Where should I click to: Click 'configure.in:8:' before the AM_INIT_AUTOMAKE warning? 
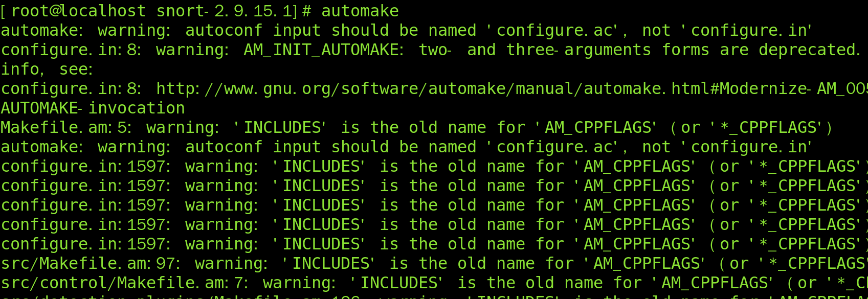tap(71, 50)
